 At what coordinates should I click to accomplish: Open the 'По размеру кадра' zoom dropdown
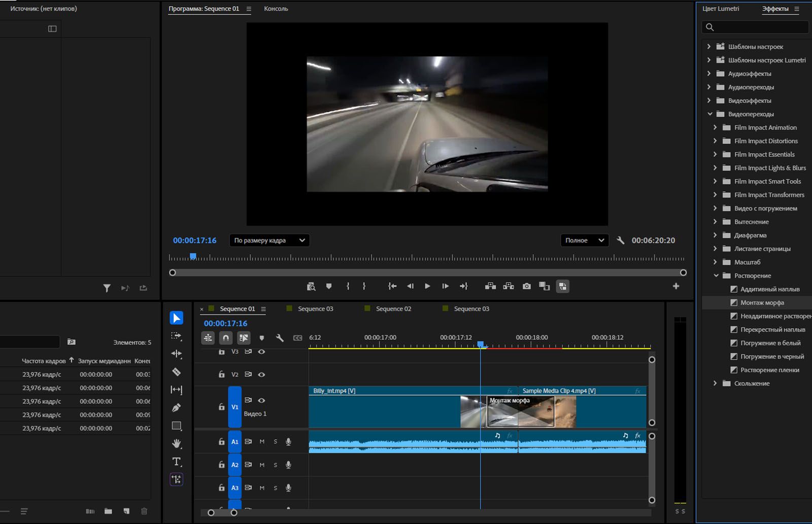click(x=269, y=240)
